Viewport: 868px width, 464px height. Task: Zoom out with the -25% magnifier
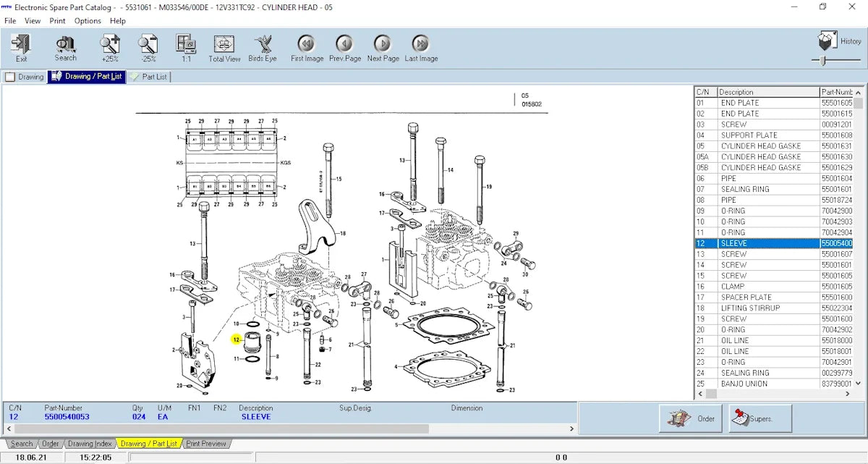coord(148,48)
